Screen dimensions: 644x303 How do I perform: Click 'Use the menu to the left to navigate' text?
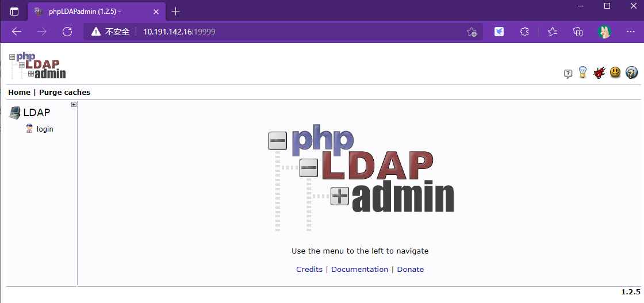360,251
